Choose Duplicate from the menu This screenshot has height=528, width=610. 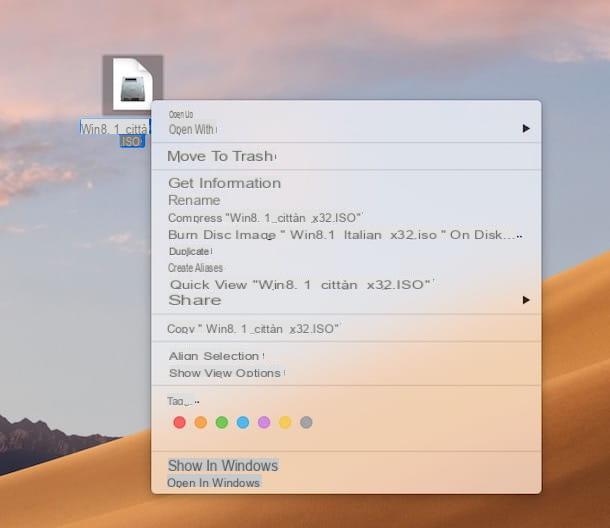tap(190, 252)
